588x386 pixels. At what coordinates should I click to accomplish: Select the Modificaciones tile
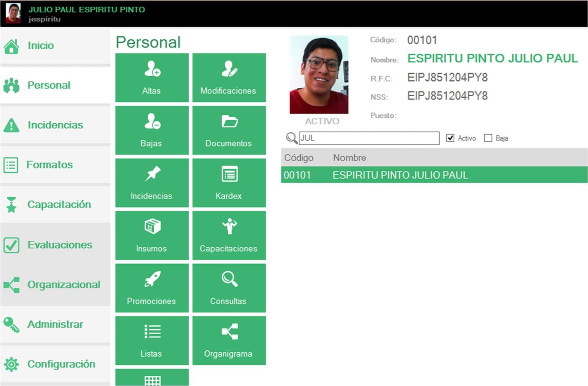(229, 78)
